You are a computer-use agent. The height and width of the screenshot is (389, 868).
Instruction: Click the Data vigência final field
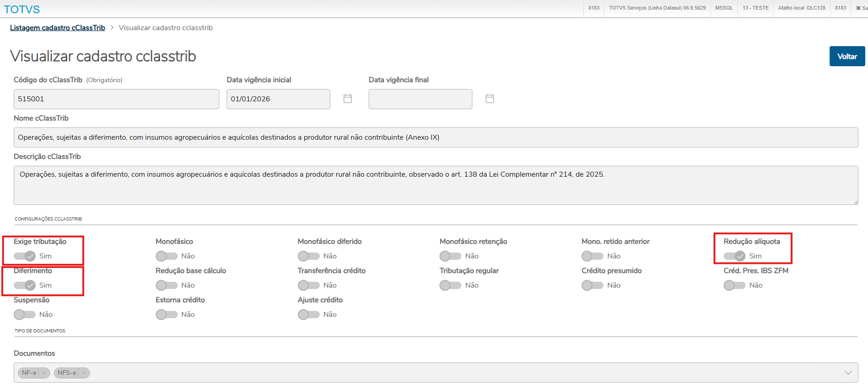point(420,99)
